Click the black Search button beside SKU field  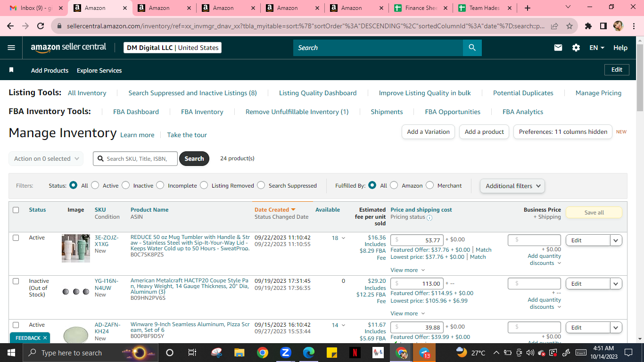(x=194, y=159)
